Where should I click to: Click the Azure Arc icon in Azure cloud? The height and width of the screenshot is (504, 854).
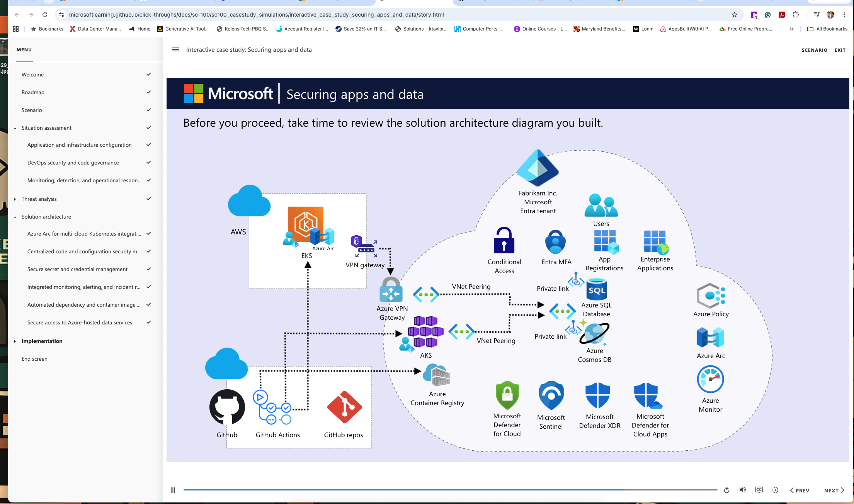click(710, 338)
